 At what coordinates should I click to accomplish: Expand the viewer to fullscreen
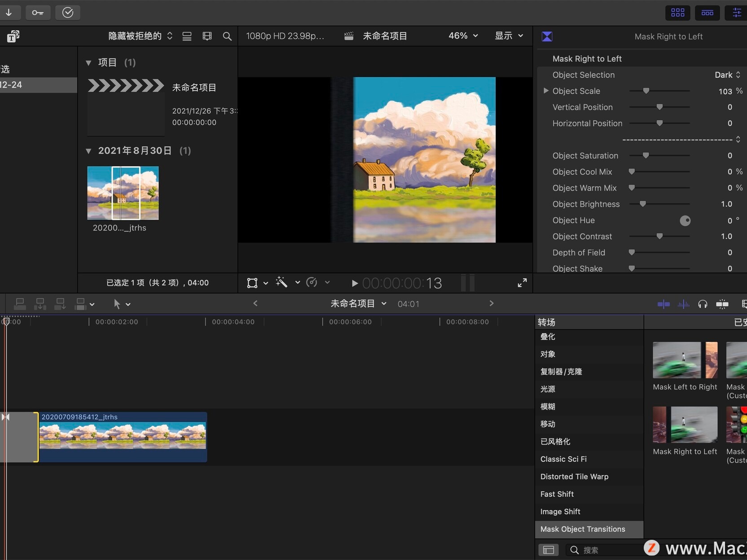(522, 283)
